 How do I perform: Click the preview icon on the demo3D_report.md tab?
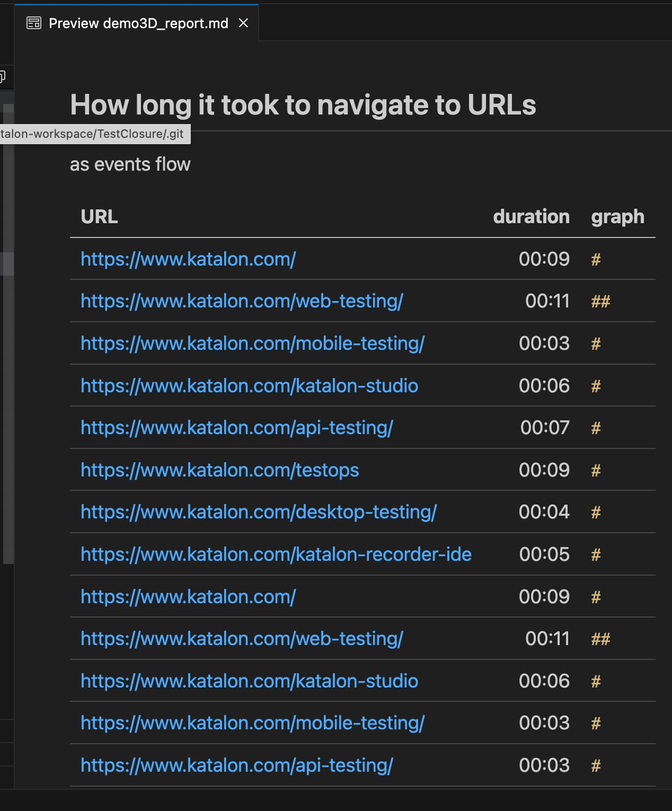[x=34, y=23]
